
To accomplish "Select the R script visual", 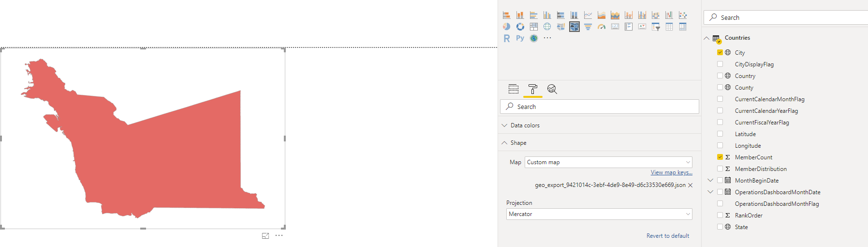I will (x=506, y=38).
